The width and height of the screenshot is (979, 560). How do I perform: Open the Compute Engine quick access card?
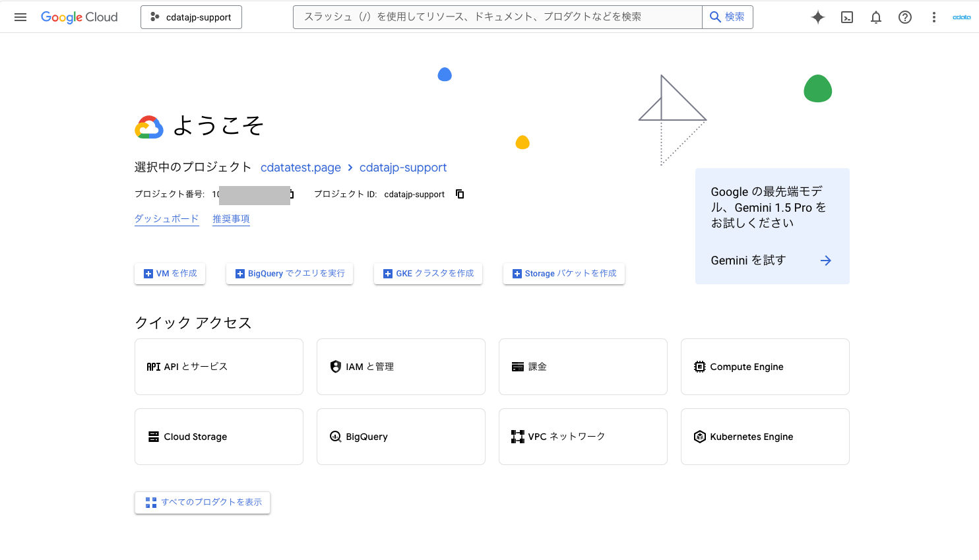(765, 367)
